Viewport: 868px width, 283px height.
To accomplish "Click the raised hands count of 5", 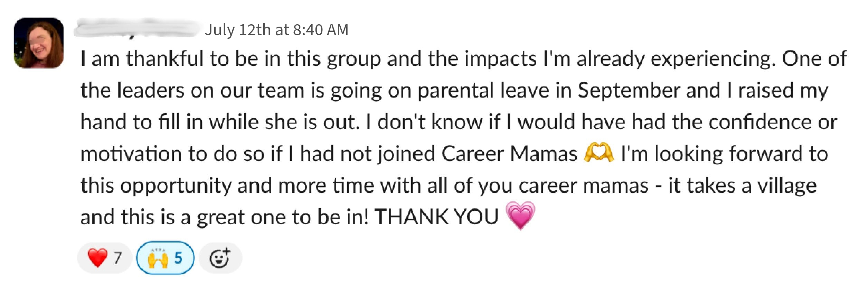I will 178,258.
